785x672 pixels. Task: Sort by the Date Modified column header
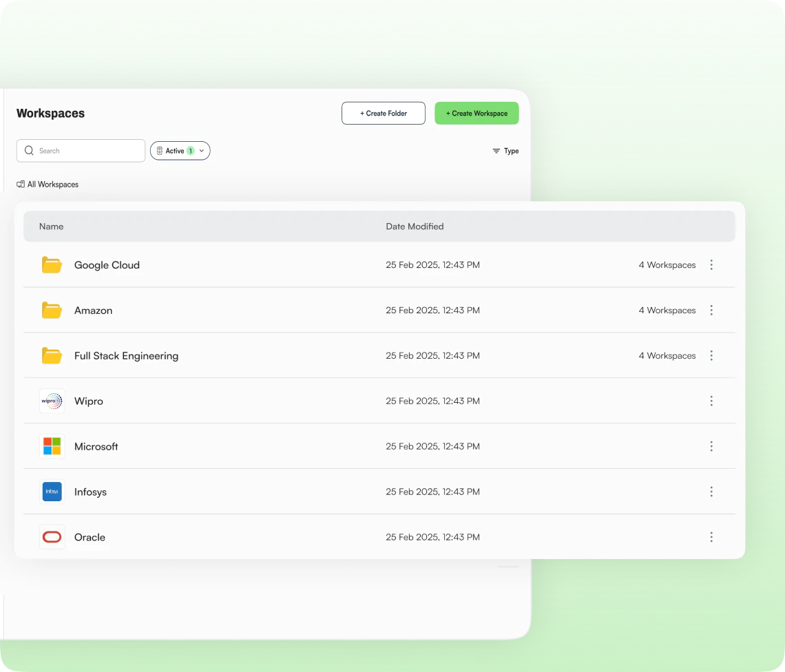pos(415,227)
